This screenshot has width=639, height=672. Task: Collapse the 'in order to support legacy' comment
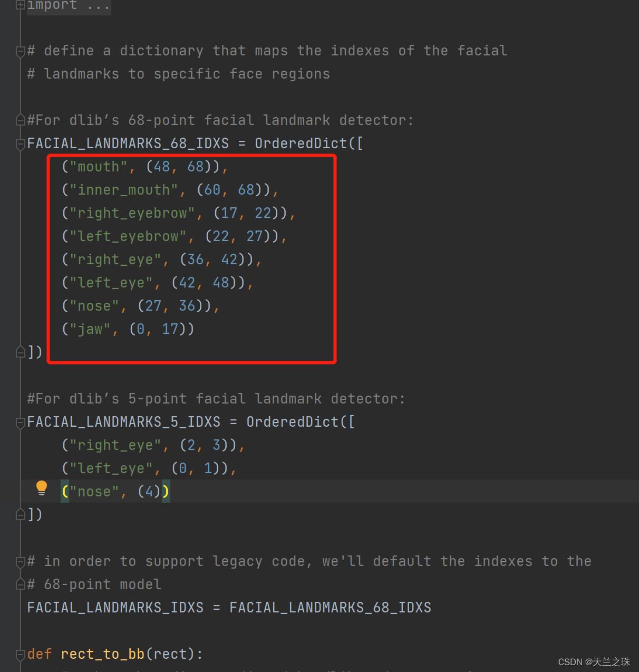(20, 562)
